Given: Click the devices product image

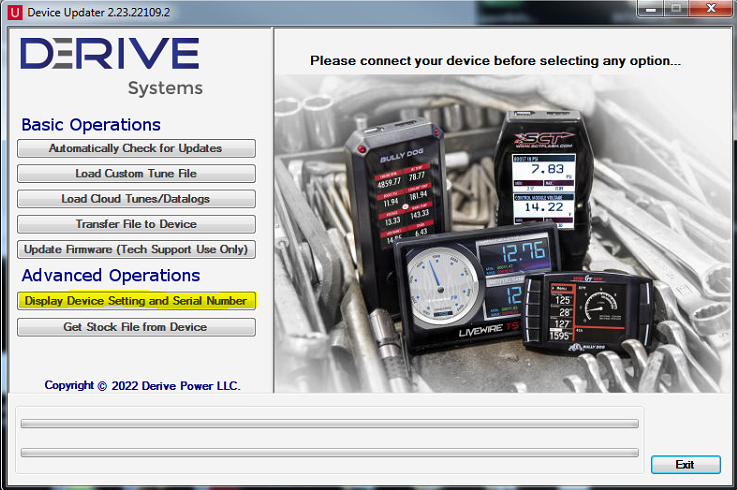Looking at the screenshot, I should click(x=503, y=234).
